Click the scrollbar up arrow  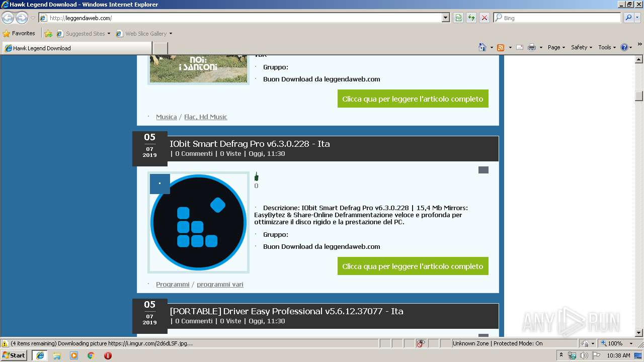point(639,59)
